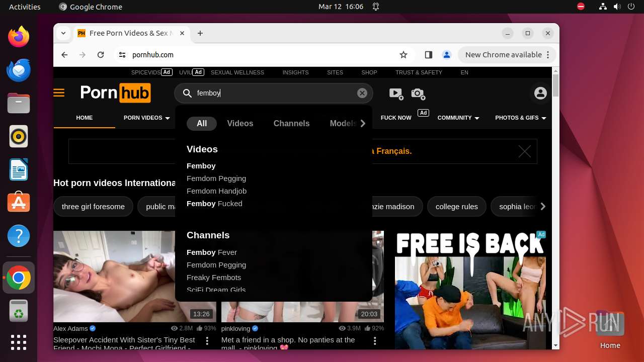Screen dimensions: 644x362
Task: Open the Chrome profile icon
Action: point(446,55)
